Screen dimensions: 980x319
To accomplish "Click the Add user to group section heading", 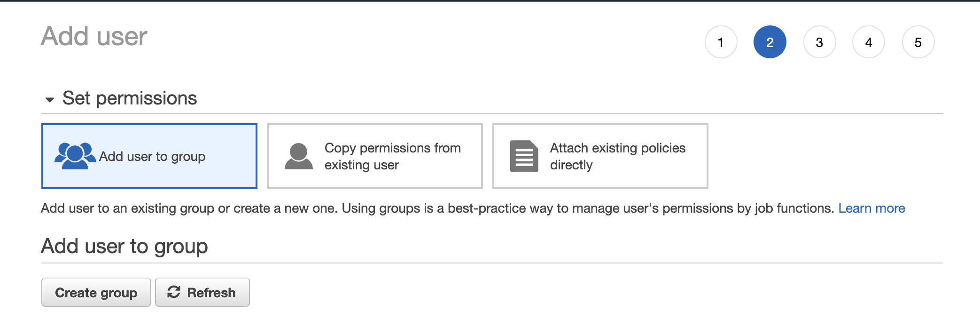I will point(124,246).
